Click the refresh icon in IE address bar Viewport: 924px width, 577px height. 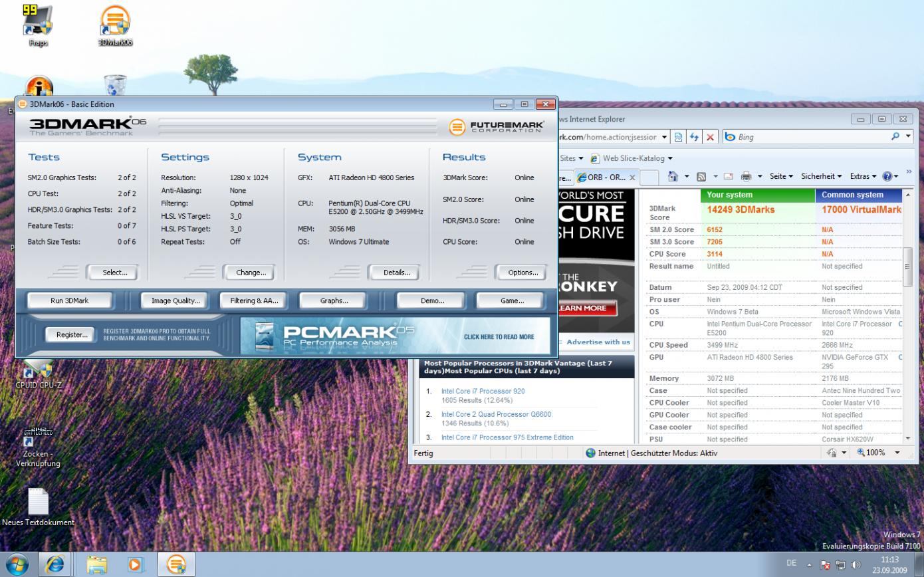tap(694, 137)
